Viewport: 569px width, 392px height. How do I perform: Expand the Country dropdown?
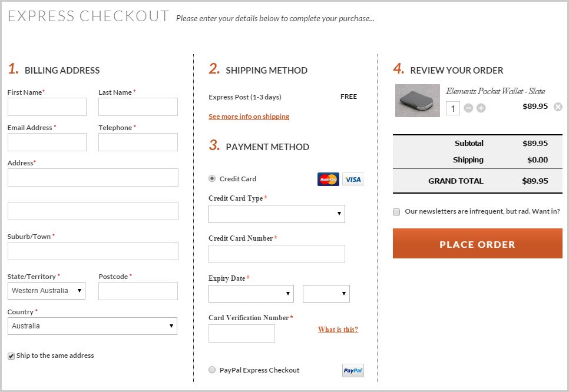pos(92,326)
